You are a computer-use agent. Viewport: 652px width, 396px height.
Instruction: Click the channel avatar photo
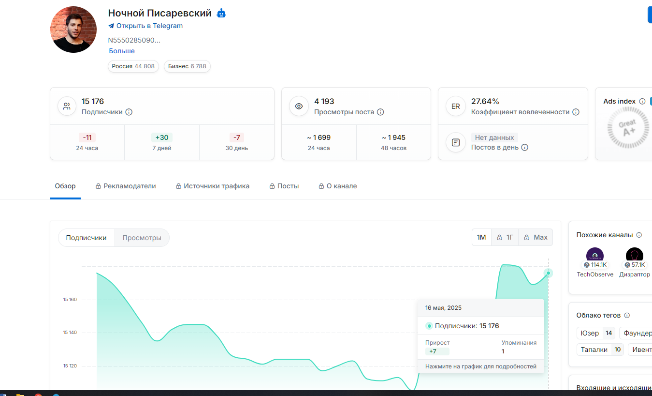pyautogui.click(x=73, y=29)
